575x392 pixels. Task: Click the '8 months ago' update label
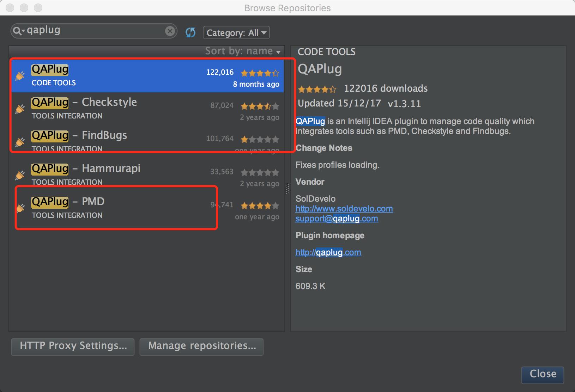point(256,84)
